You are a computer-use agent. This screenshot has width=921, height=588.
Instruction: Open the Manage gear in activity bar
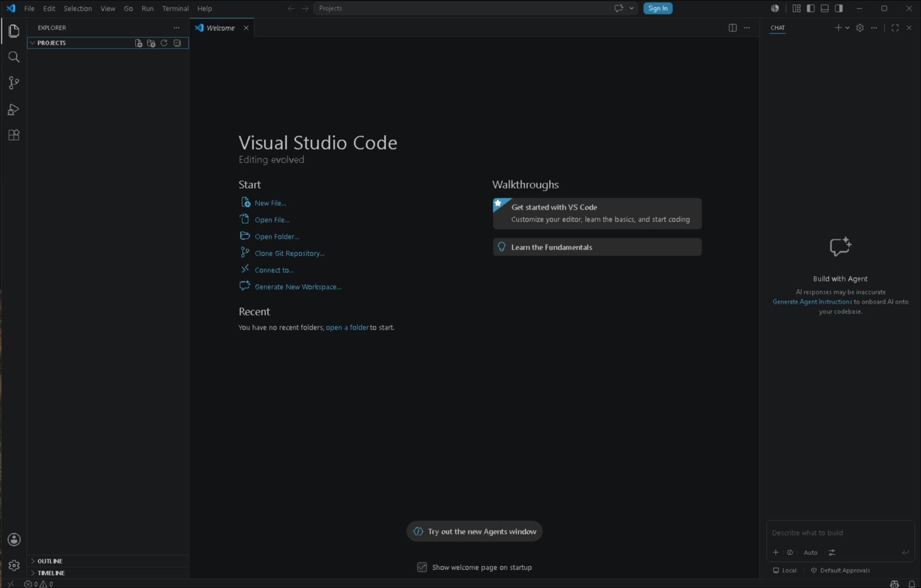click(x=14, y=566)
